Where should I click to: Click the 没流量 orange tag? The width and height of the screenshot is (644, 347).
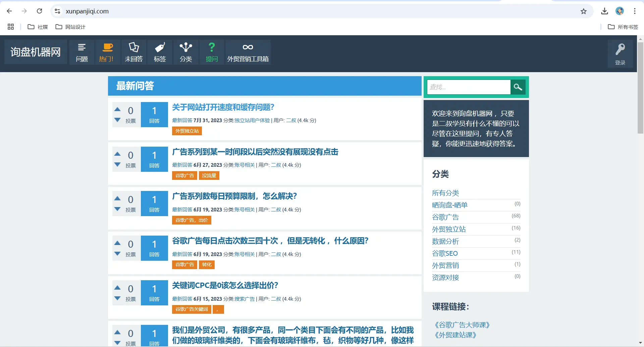pos(209,176)
